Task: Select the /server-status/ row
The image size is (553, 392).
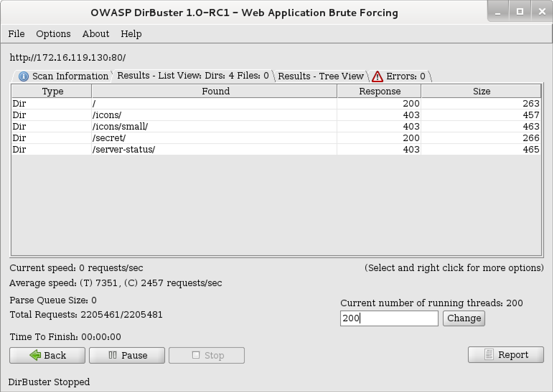Action: [x=276, y=149]
